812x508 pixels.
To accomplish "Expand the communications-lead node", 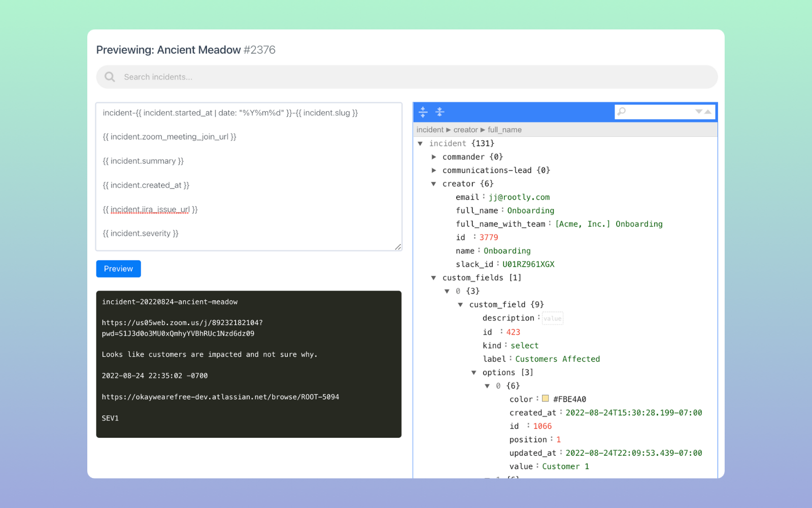I will point(434,170).
